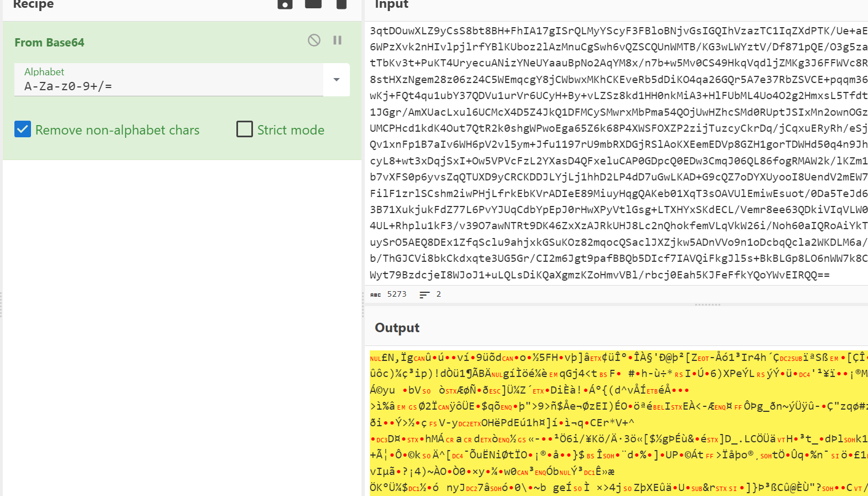The width and height of the screenshot is (868, 496).
Task: Uncheck Remove non-alphabet chars
Action: 23,130
